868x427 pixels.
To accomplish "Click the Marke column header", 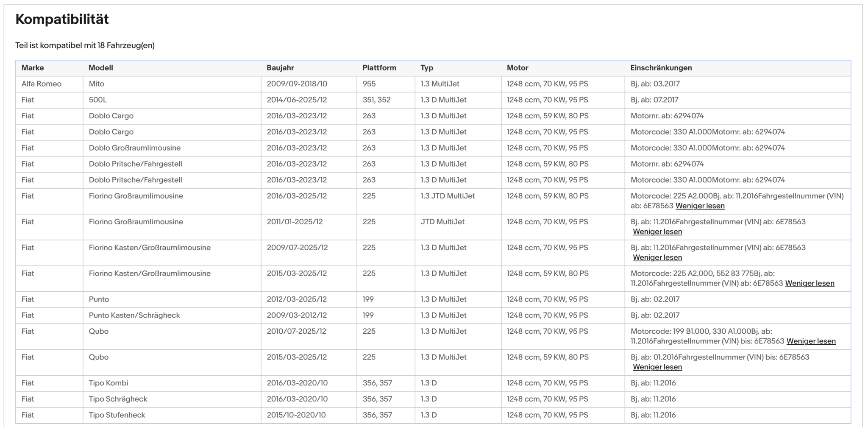I will point(33,68).
